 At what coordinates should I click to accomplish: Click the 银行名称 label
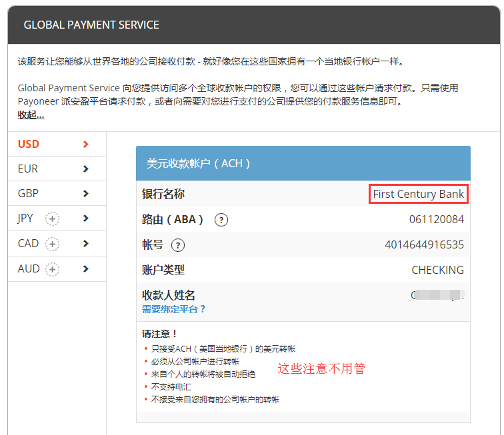[163, 194]
